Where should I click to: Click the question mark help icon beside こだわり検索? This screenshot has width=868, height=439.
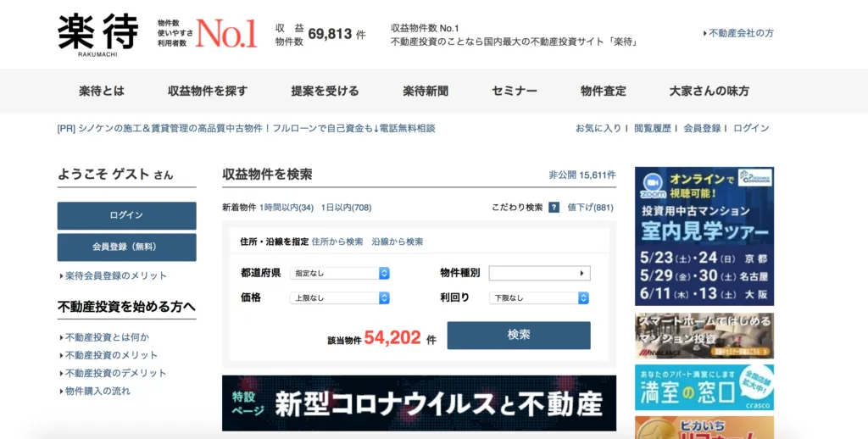(x=554, y=208)
